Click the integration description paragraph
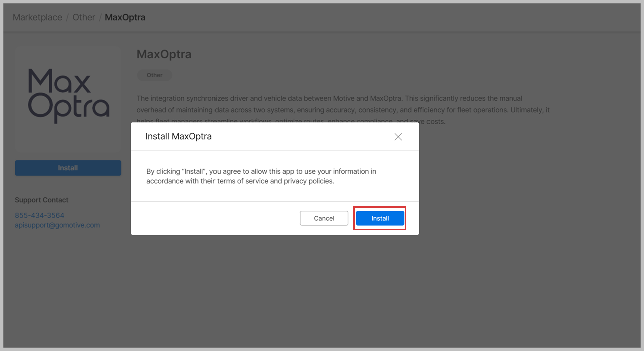This screenshot has width=644, height=351. click(x=343, y=110)
